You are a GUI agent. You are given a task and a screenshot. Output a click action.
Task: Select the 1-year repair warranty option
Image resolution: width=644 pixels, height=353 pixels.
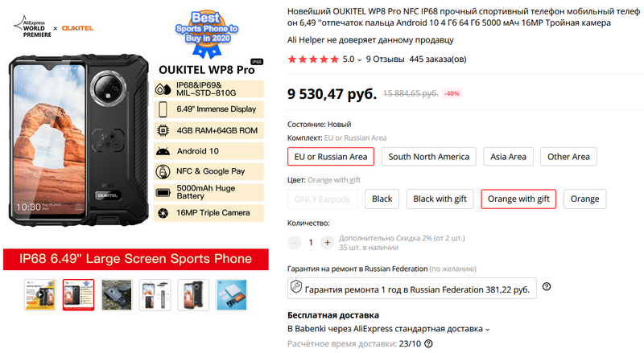pyautogui.click(x=412, y=288)
